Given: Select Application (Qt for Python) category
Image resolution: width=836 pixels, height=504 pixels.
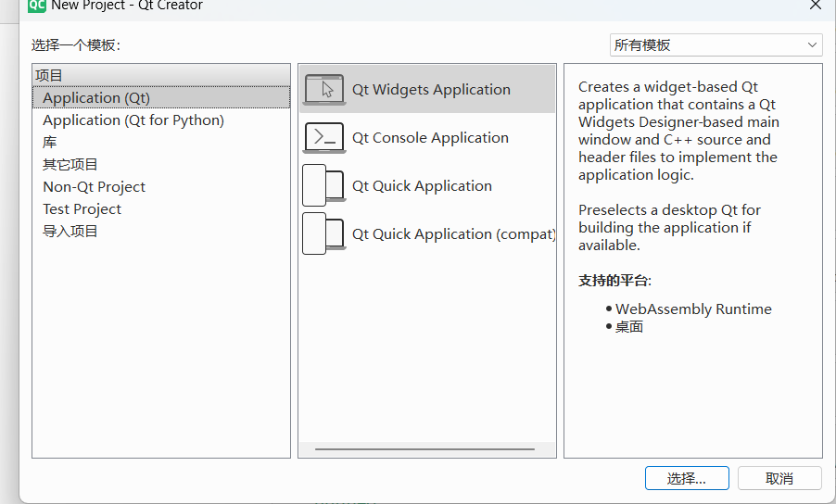Looking at the screenshot, I should [161, 120].
